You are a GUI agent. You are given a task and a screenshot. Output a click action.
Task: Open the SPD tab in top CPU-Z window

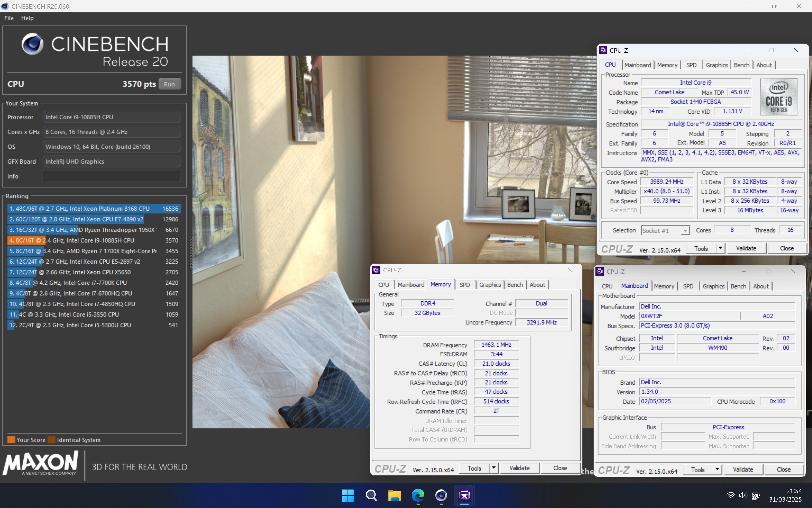click(691, 65)
